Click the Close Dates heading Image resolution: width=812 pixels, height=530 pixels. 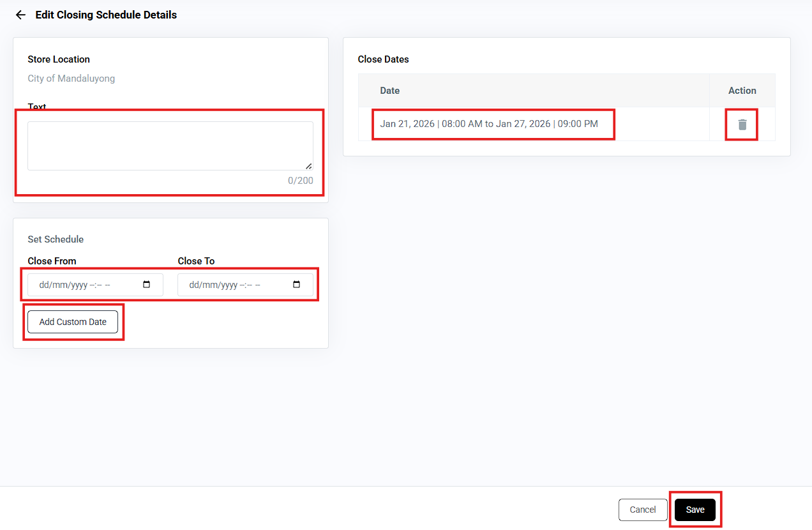384,59
